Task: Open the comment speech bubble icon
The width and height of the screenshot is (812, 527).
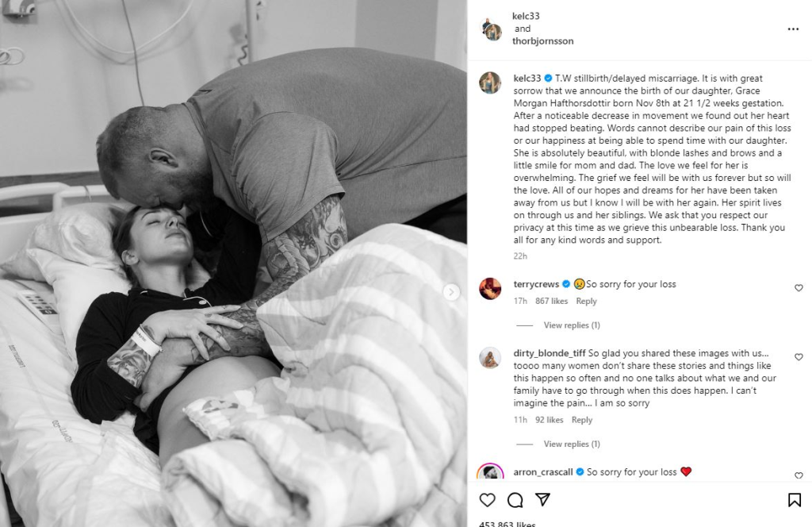Action: coord(515,500)
